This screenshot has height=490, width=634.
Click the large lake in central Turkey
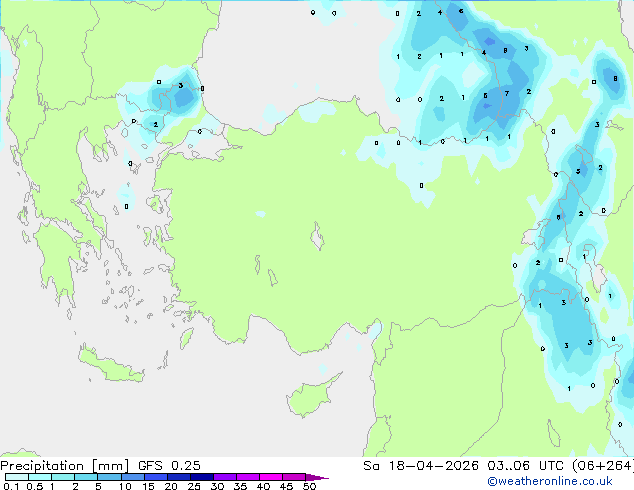pos(317,236)
